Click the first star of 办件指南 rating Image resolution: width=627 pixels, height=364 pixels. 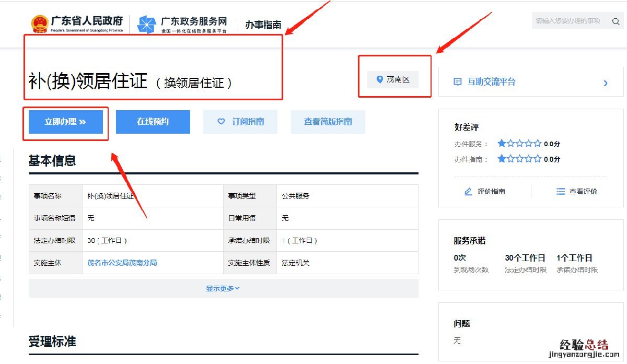[502, 159]
